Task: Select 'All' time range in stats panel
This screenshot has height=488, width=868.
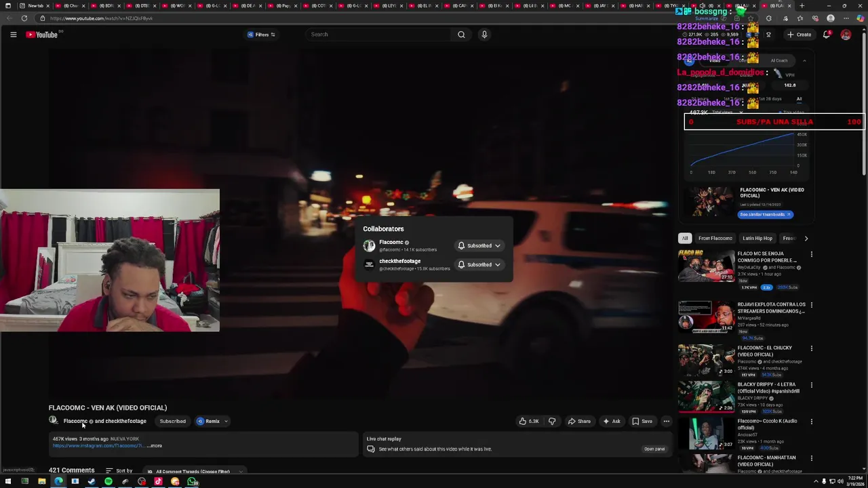Action: (799, 99)
